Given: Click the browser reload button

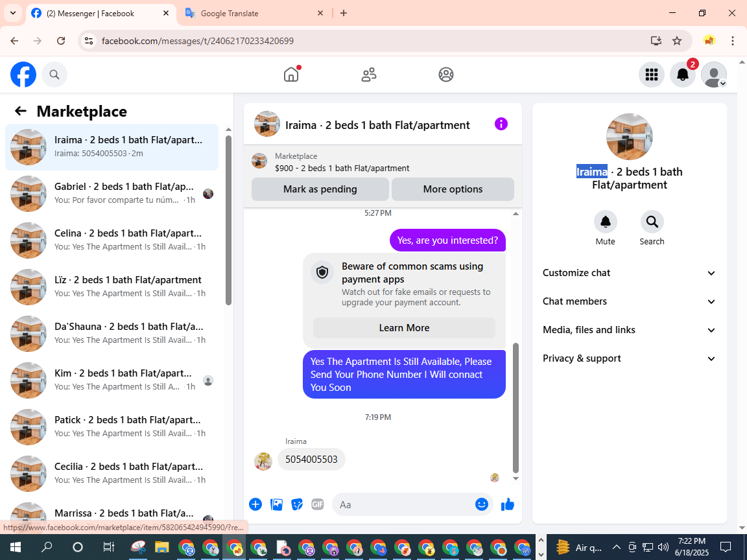Looking at the screenshot, I should coord(61,41).
